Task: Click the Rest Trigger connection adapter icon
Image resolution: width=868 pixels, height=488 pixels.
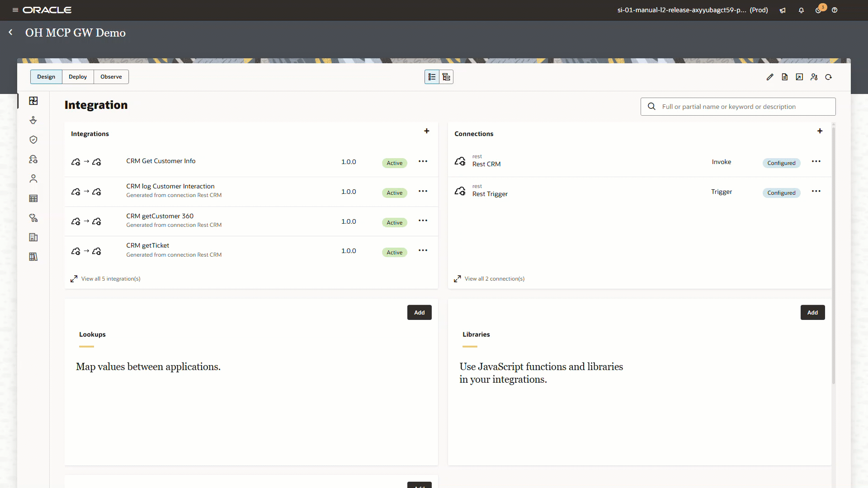Action: 460,191
